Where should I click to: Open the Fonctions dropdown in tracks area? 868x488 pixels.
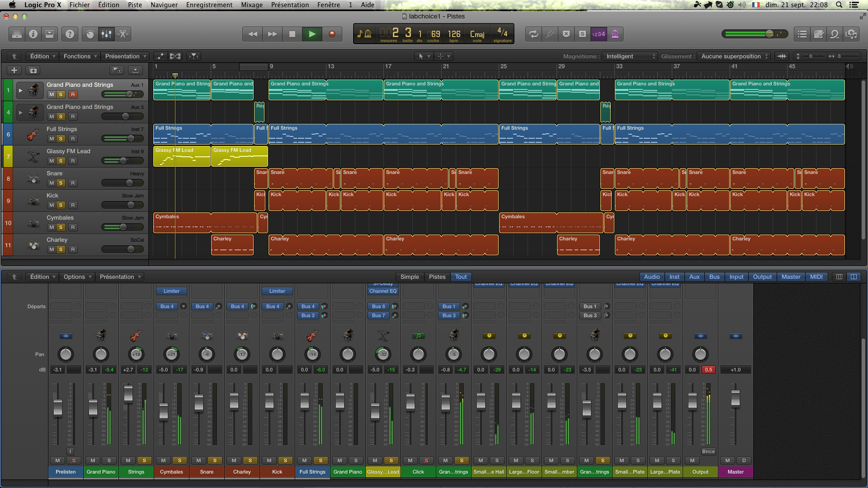click(80, 56)
